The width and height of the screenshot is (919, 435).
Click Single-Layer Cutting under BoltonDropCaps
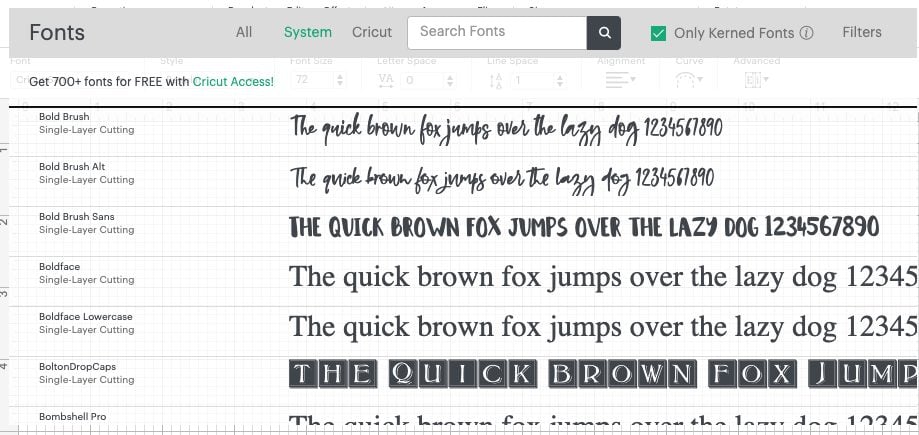pos(87,379)
